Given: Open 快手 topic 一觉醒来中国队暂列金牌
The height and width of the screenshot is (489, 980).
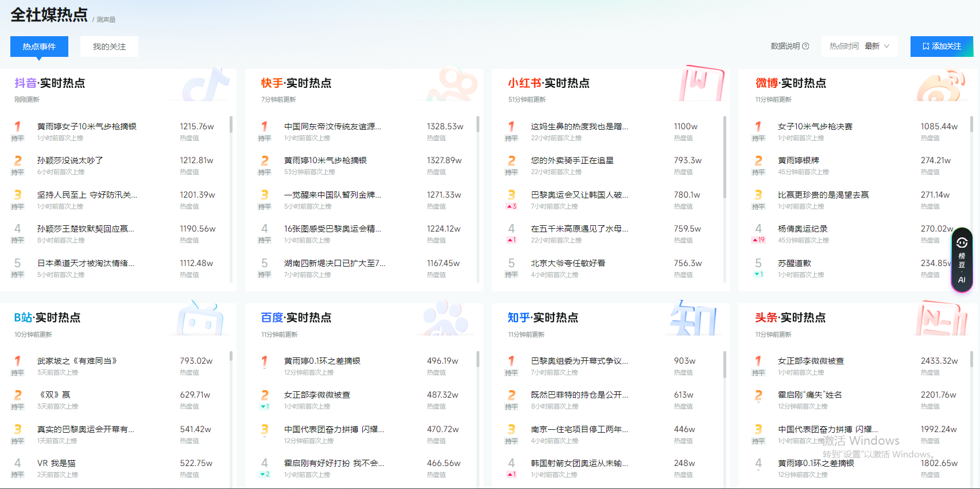Looking at the screenshot, I should point(333,195).
